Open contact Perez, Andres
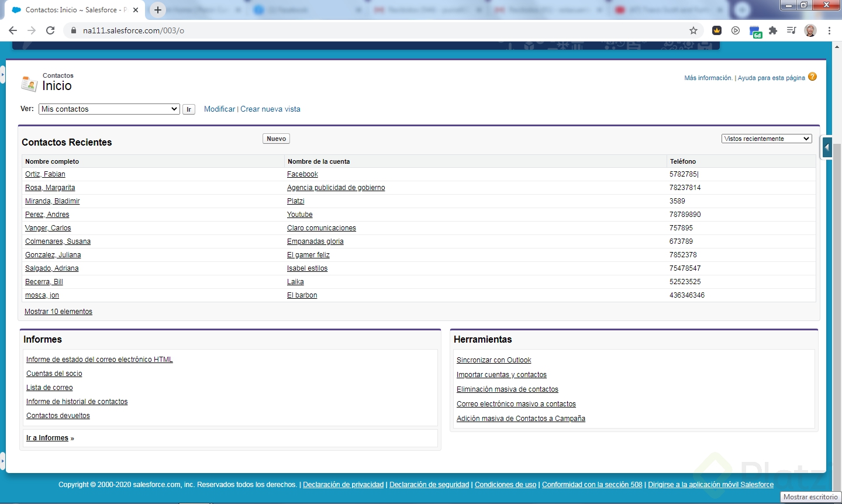The image size is (842, 504). click(47, 215)
